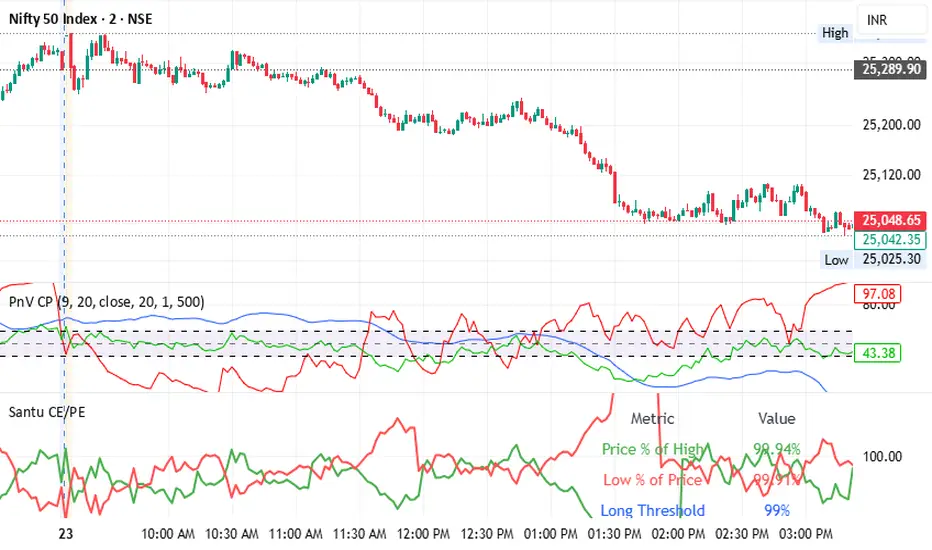This screenshot has height=550, width=932.
Task: Click the date label 23 on time axis
Action: coord(65,533)
